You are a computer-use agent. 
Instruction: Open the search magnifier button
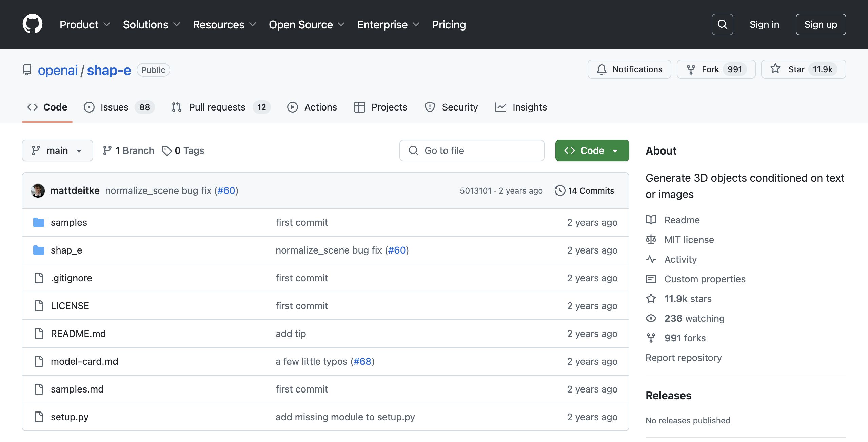(x=722, y=24)
